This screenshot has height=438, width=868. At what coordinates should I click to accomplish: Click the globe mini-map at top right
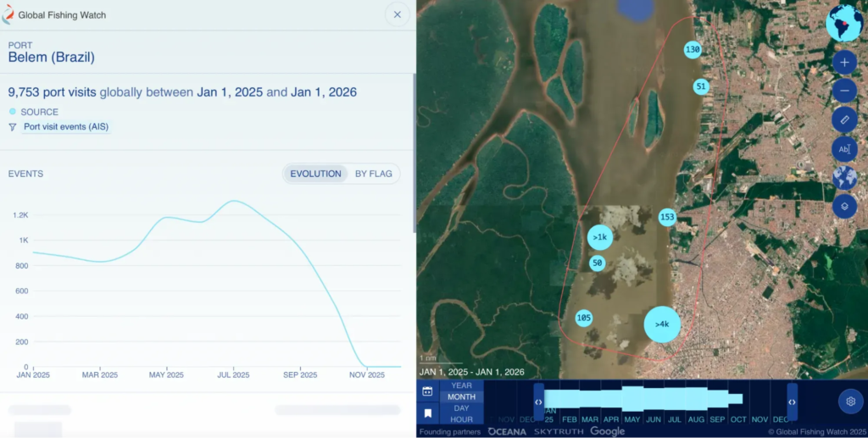[844, 22]
